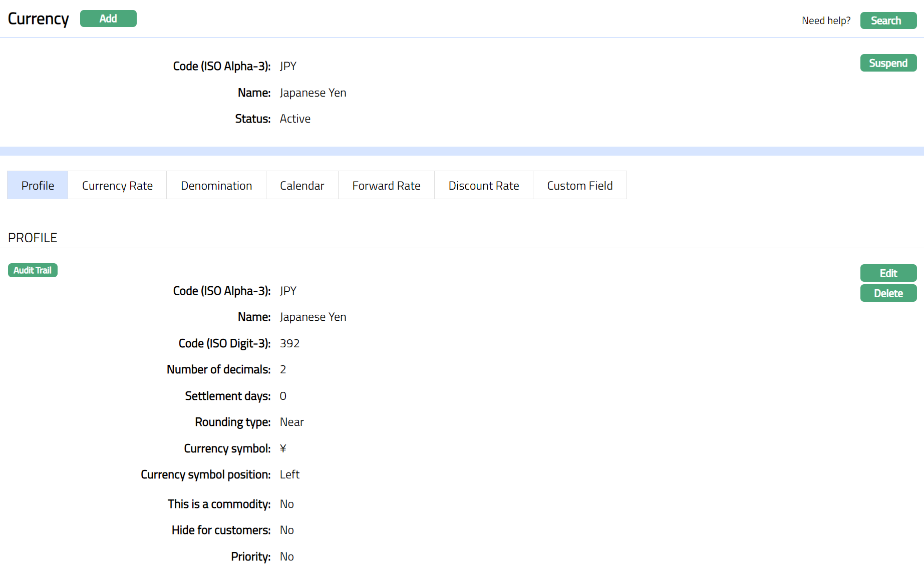Image resolution: width=924 pixels, height=575 pixels.
Task: Click the ¥ currency symbol value
Action: click(x=283, y=448)
